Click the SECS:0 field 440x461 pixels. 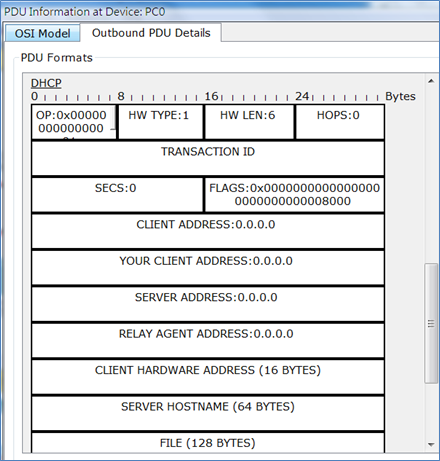click(x=117, y=195)
